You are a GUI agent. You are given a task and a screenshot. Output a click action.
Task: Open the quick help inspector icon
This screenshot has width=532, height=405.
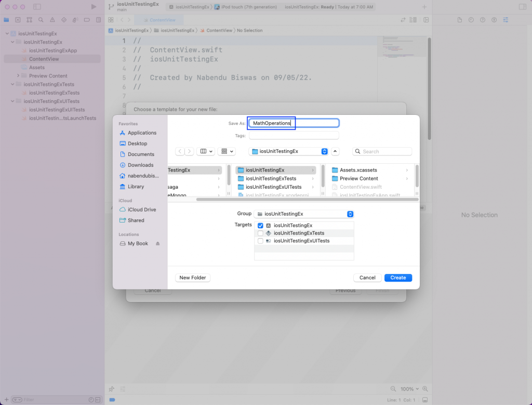click(483, 20)
